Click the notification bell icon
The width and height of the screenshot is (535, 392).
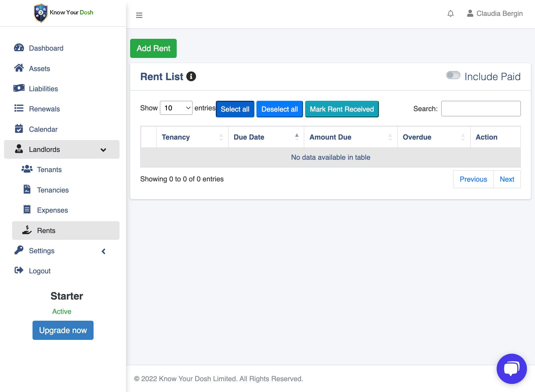click(x=451, y=13)
